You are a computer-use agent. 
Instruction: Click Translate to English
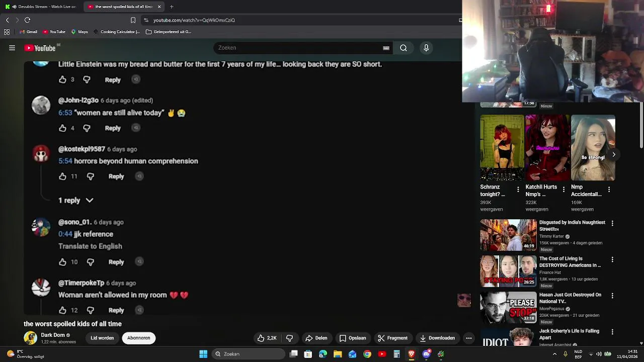[x=90, y=246]
